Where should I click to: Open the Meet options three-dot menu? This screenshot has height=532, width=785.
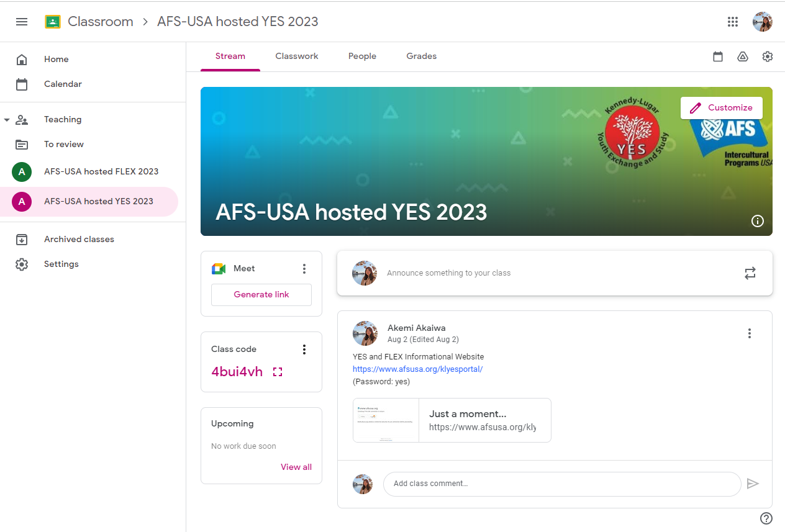304,269
